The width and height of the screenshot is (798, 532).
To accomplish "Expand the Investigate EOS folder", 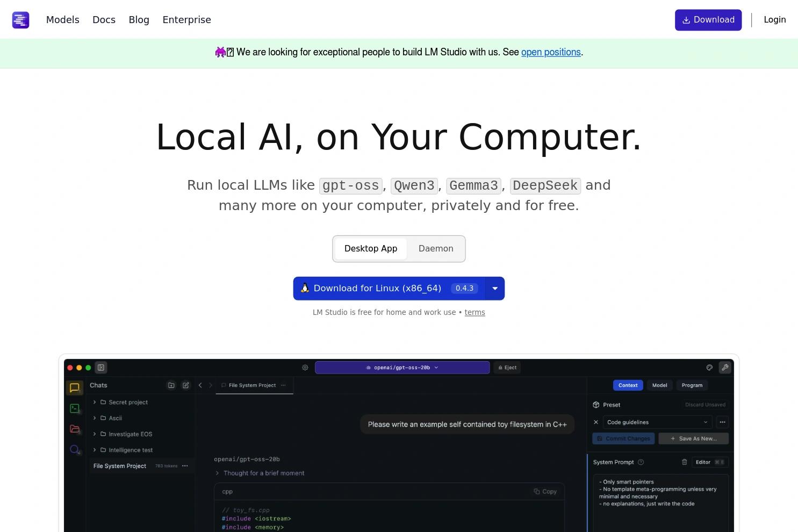I will (x=95, y=434).
